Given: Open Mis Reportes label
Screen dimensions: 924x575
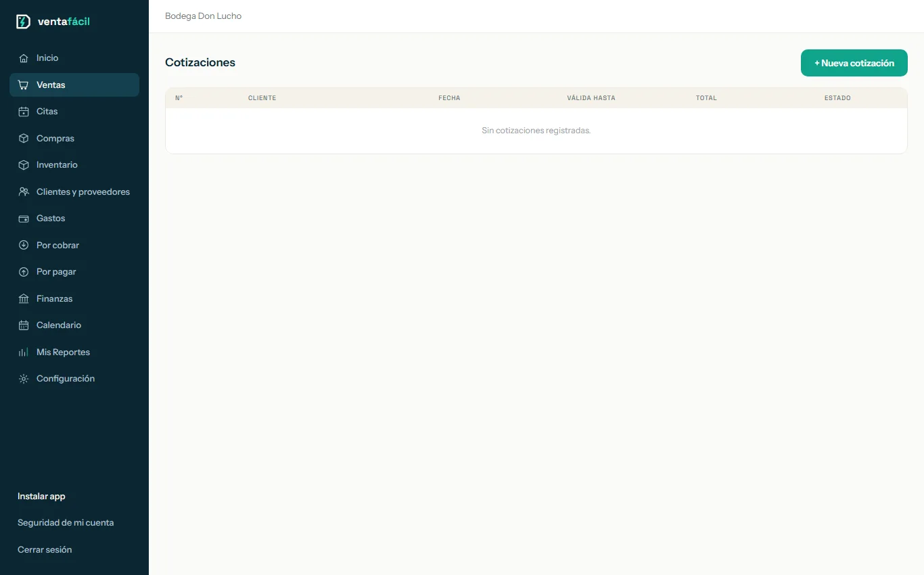Looking at the screenshot, I should click(x=63, y=352).
